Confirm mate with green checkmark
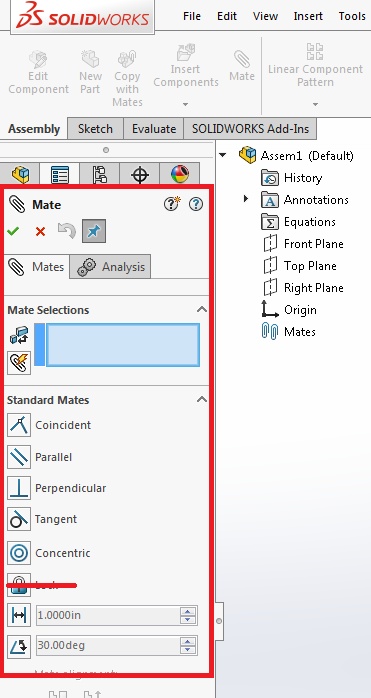The image size is (371, 698). point(13,231)
